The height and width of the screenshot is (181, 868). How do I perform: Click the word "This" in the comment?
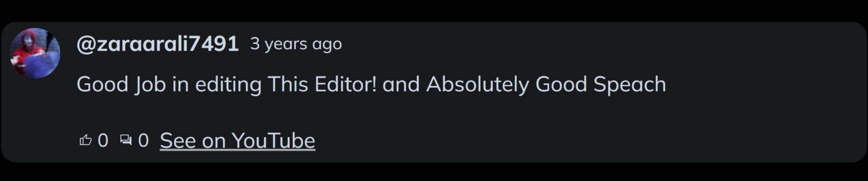288,84
